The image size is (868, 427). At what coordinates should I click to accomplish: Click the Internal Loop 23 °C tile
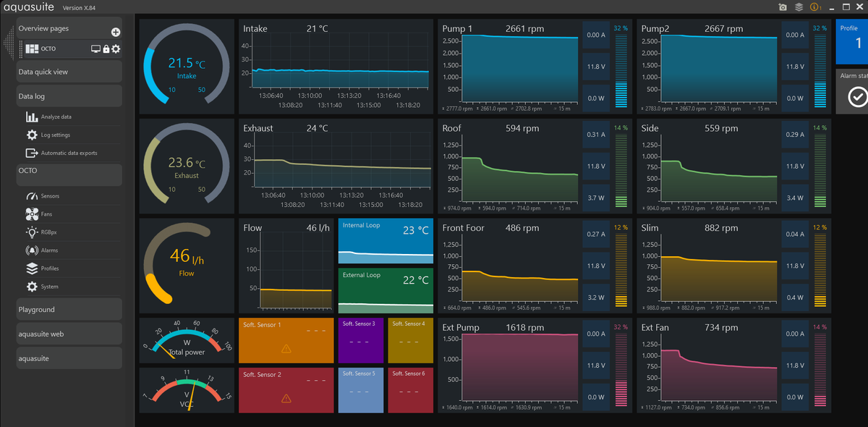pyautogui.click(x=386, y=241)
